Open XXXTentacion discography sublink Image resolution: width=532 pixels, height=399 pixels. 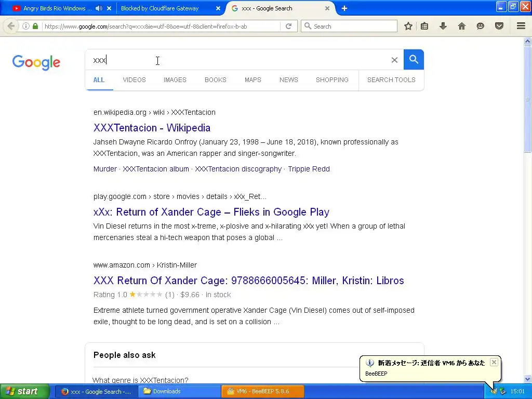(x=238, y=169)
